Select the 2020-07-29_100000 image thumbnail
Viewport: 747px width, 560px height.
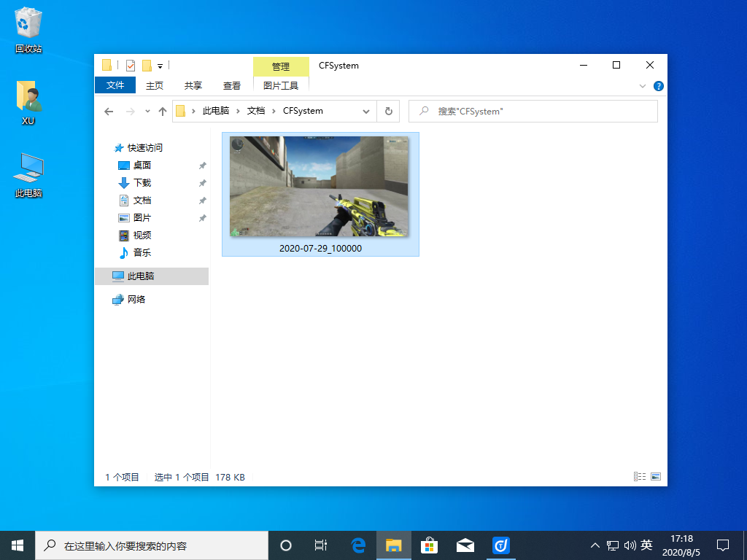pos(320,187)
